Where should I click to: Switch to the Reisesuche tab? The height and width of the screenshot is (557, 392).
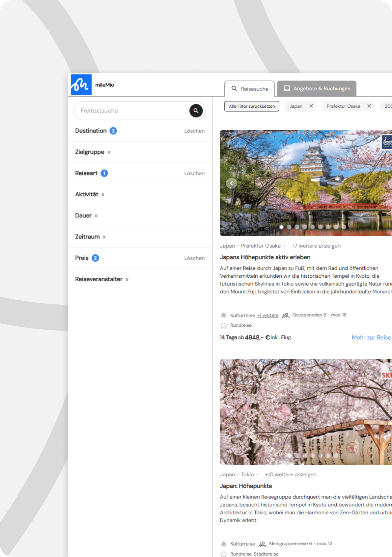coord(250,89)
